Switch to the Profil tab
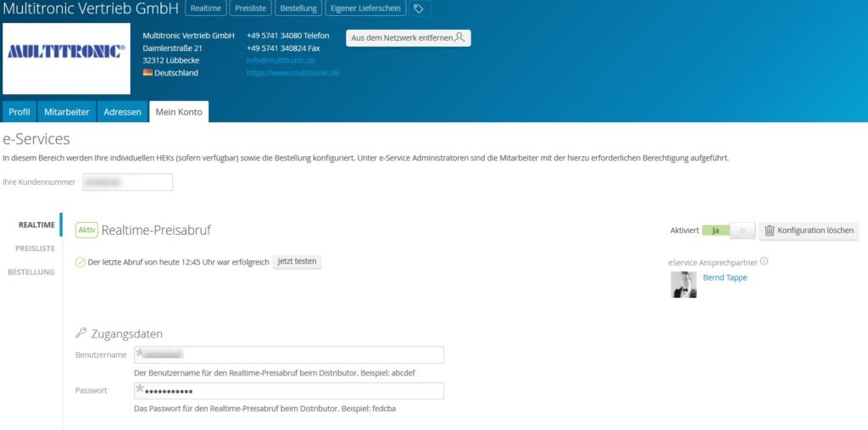The width and height of the screenshot is (868, 430). (19, 112)
